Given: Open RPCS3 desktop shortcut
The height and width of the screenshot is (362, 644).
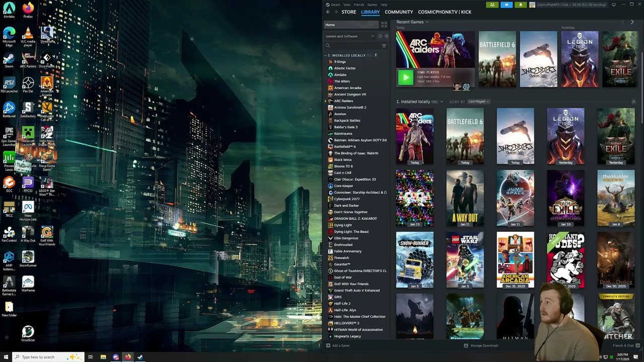Looking at the screenshot, I should click(x=28, y=184).
